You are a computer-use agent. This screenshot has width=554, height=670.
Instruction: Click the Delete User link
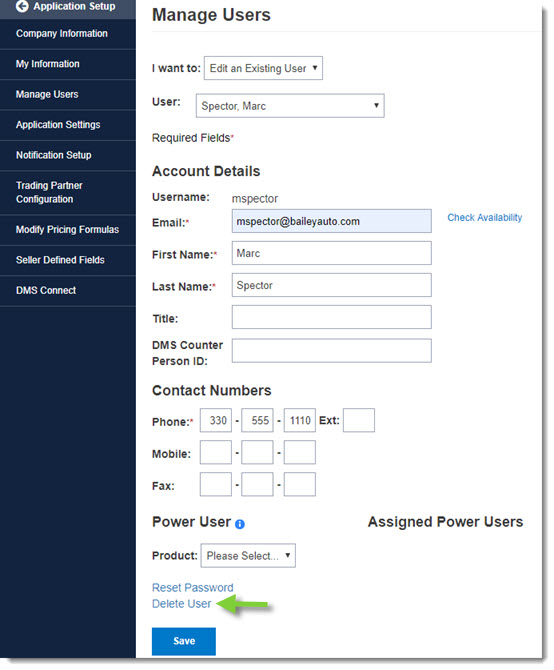point(182,604)
